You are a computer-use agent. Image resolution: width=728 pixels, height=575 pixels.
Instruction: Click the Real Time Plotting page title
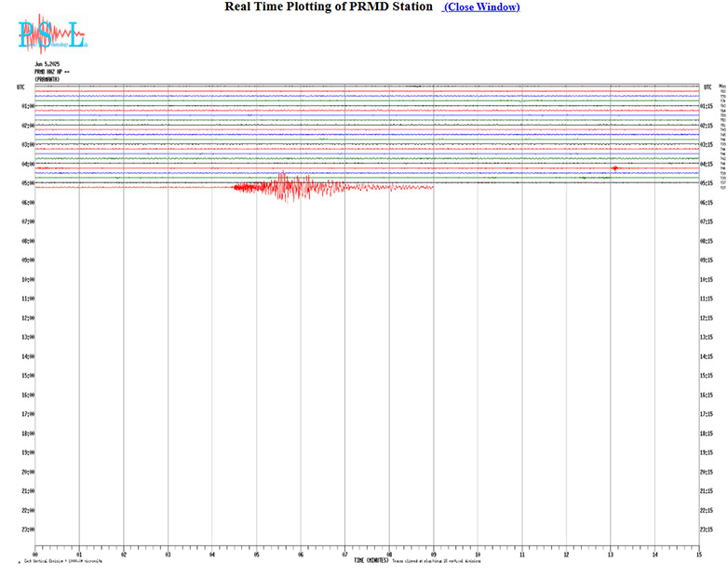click(x=328, y=7)
